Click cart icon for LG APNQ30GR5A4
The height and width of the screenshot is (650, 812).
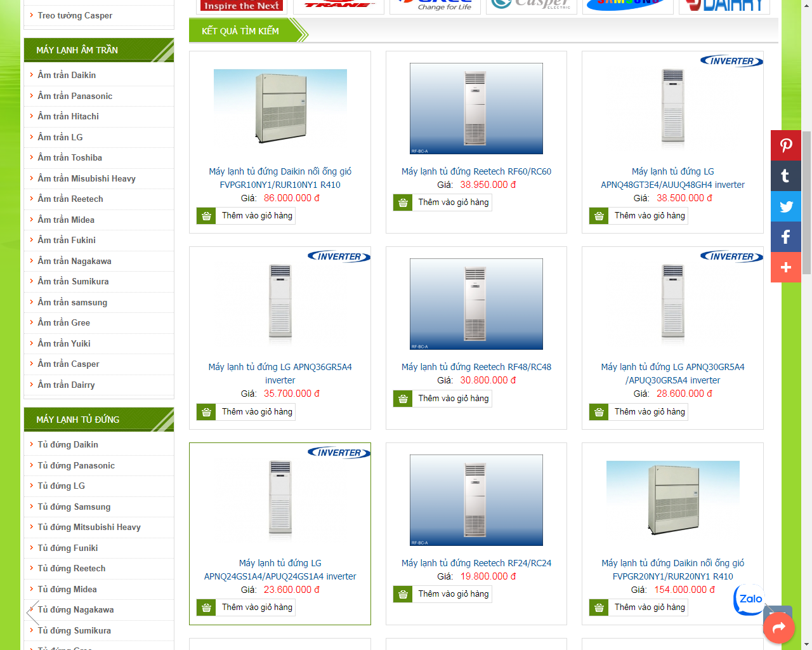coord(599,412)
